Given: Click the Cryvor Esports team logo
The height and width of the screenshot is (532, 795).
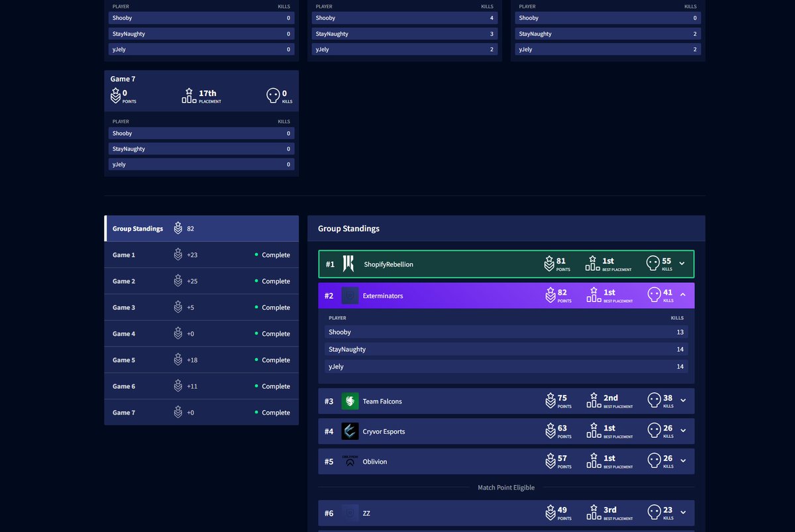Looking at the screenshot, I should 350,431.
